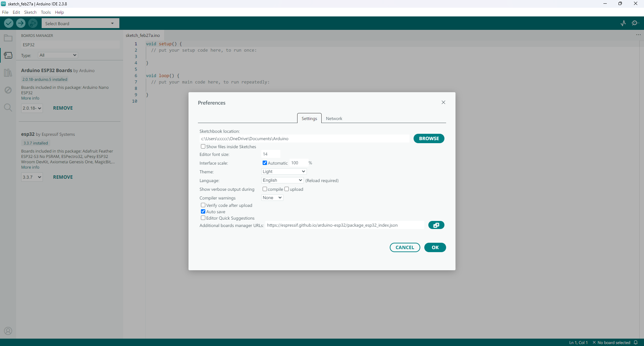Click the Upload arrow icon

(x=21, y=23)
